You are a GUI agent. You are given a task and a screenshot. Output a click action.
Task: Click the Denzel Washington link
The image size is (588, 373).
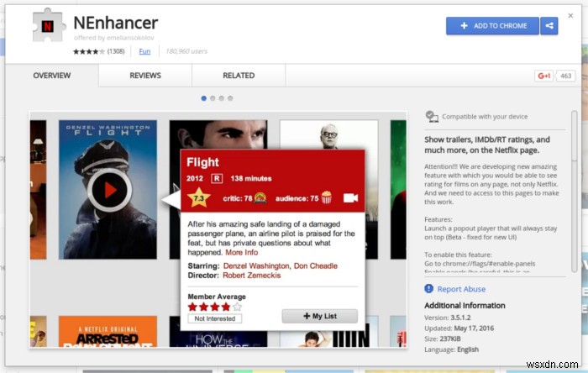pyautogui.click(x=255, y=265)
